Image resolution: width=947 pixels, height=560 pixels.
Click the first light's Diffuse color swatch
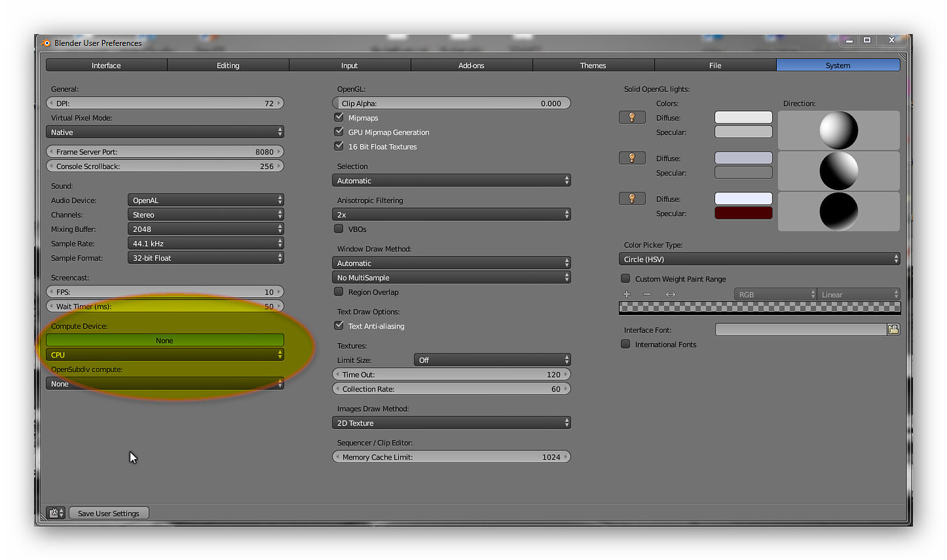click(x=743, y=117)
